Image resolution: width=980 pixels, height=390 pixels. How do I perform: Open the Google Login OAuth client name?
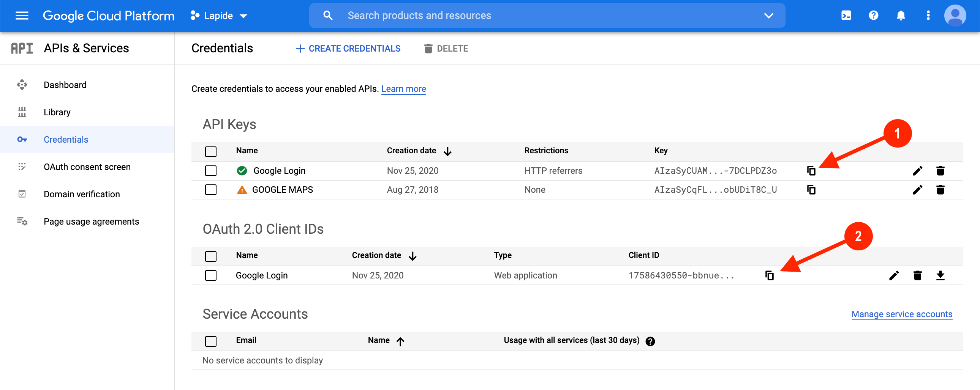pyautogui.click(x=261, y=275)
